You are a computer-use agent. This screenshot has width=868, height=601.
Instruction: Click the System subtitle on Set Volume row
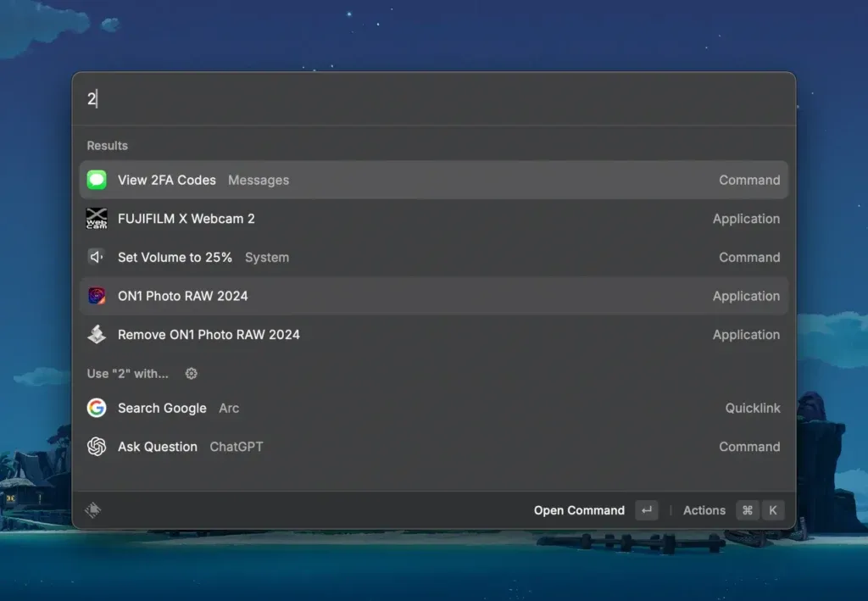point(267,258)
